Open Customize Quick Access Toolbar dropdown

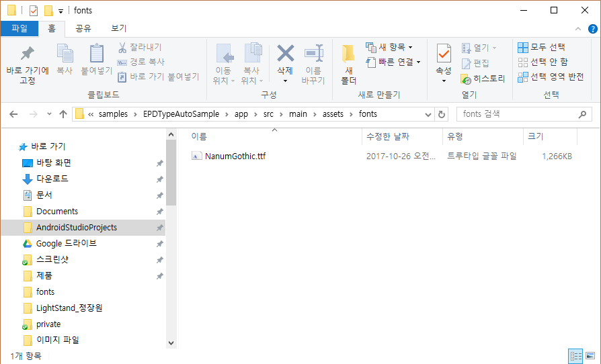(x=61, y=11)
